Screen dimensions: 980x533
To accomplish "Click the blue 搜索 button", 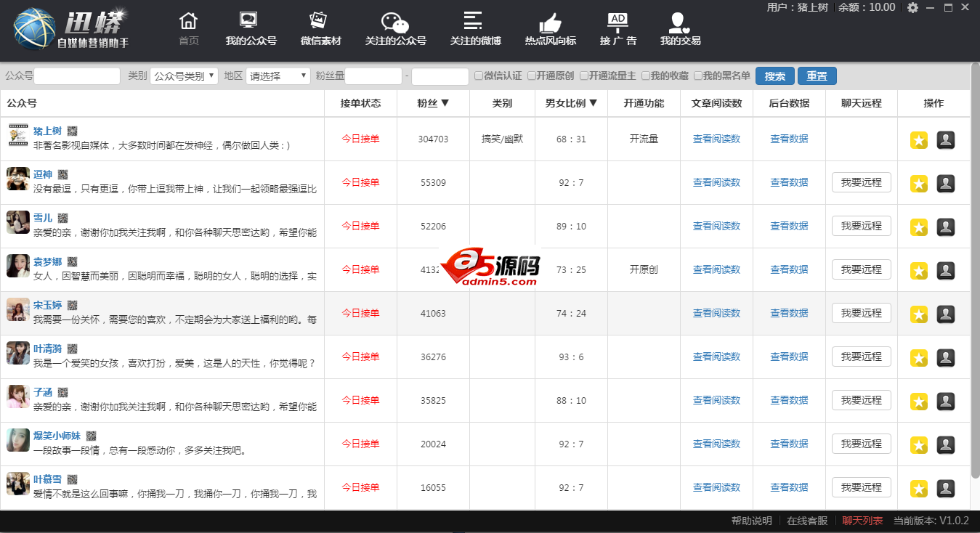I will pos(774,76).
